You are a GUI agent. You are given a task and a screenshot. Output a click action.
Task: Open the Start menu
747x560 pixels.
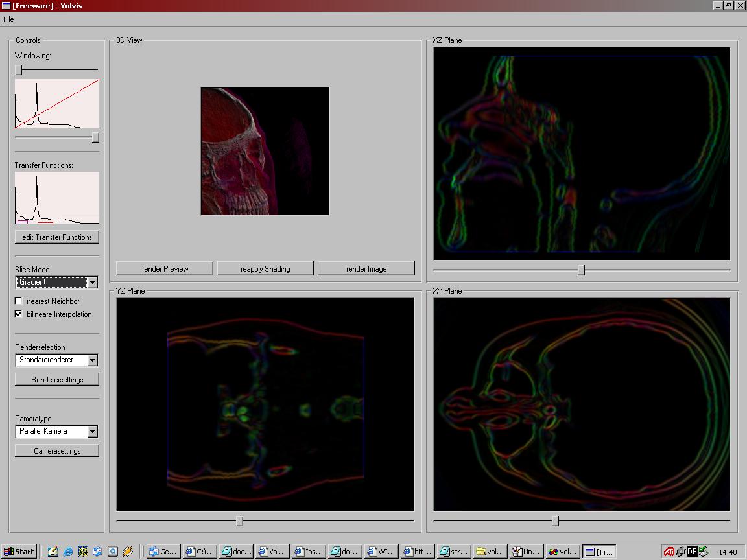pyautogui.click(x=19, y=552)
